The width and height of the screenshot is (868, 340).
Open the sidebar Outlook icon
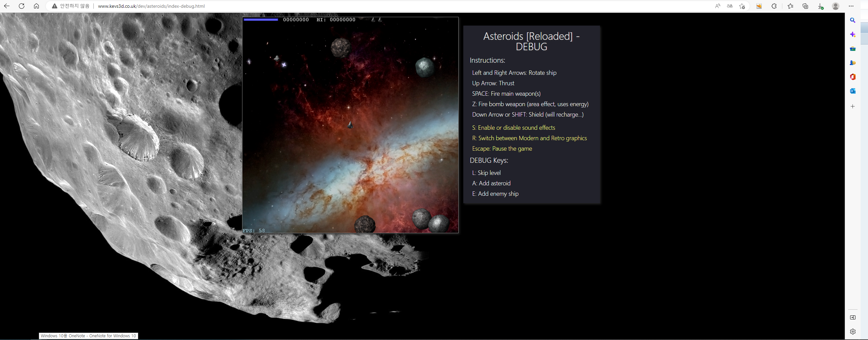[x=852, y=91]
